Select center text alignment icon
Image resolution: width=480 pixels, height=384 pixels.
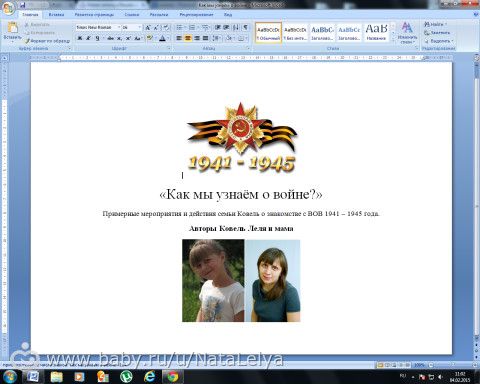coord(188,38)
